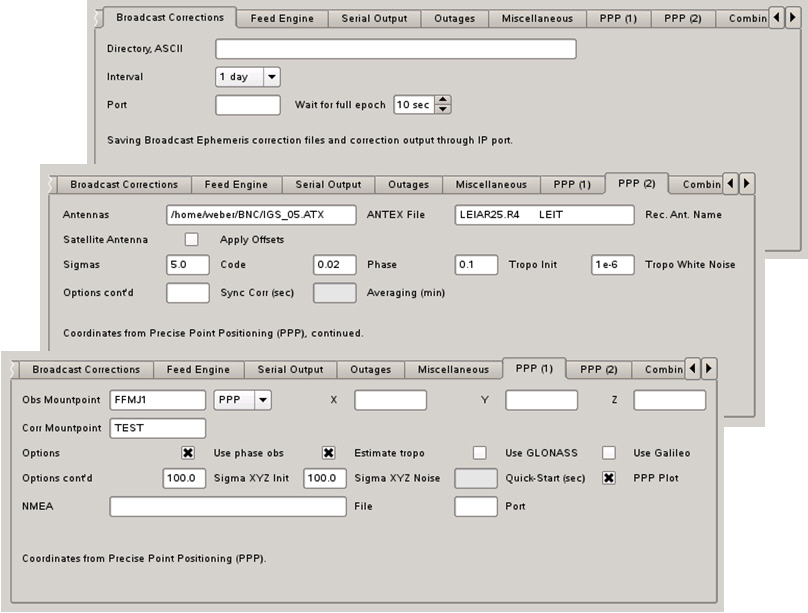Toggle the PPP Plot checkbox
The image size is (808, 613).
point(608,478)
